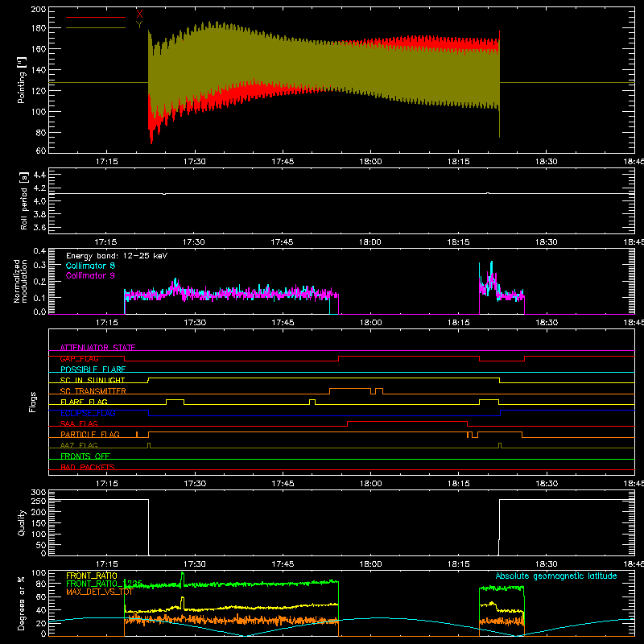The image size is (644, 644).
Task: Click the yellow FRONT_RATIO legend label
Action: click(x=92, y=576)
